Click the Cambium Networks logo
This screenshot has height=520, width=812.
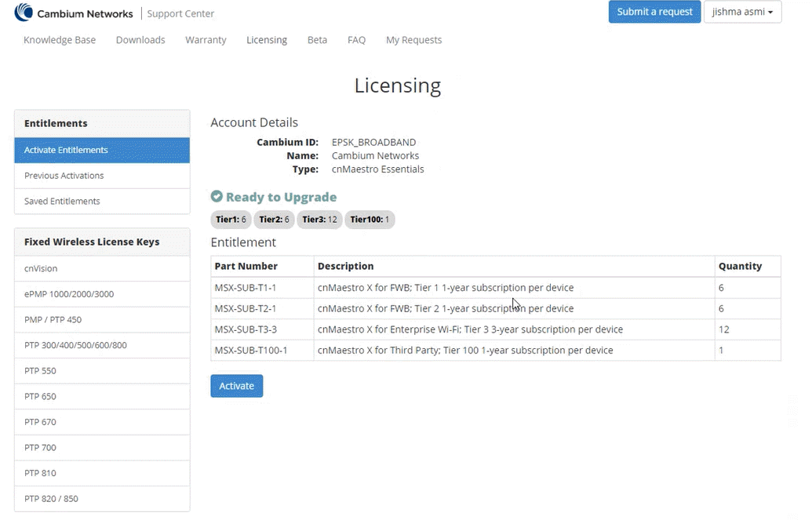coord(74,13)
